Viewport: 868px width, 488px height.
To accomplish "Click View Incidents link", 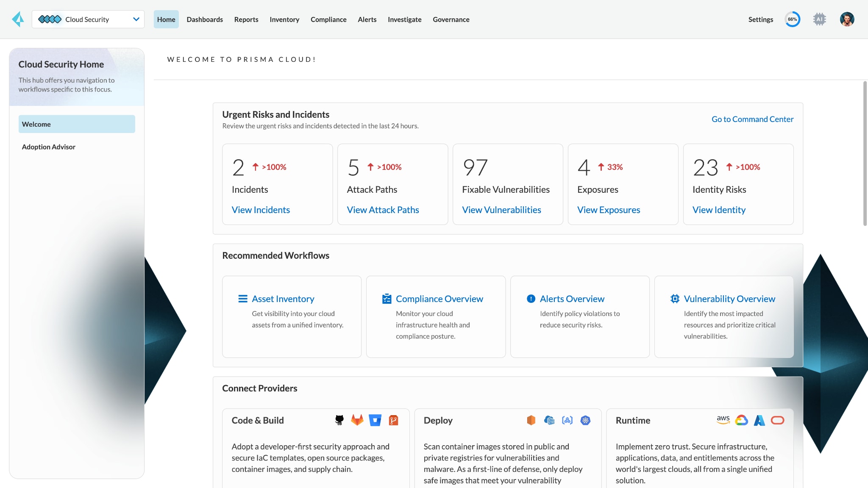I will (261, 210).
